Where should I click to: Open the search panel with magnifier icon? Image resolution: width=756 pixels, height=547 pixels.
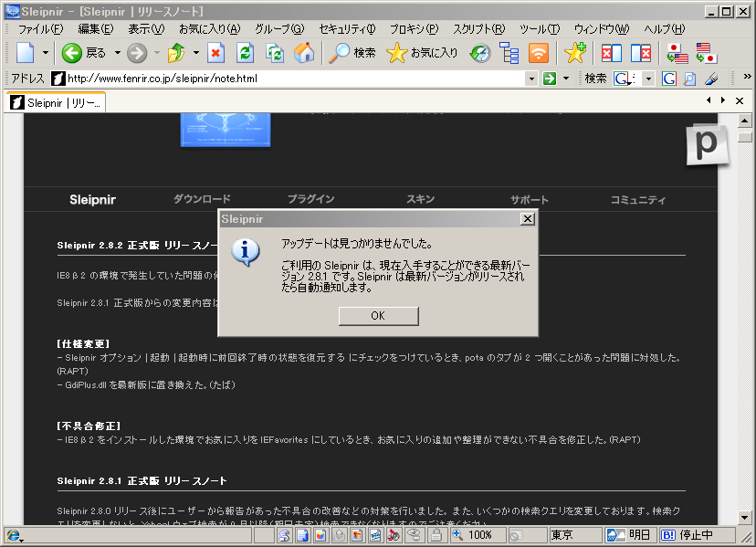pos(352,53)
